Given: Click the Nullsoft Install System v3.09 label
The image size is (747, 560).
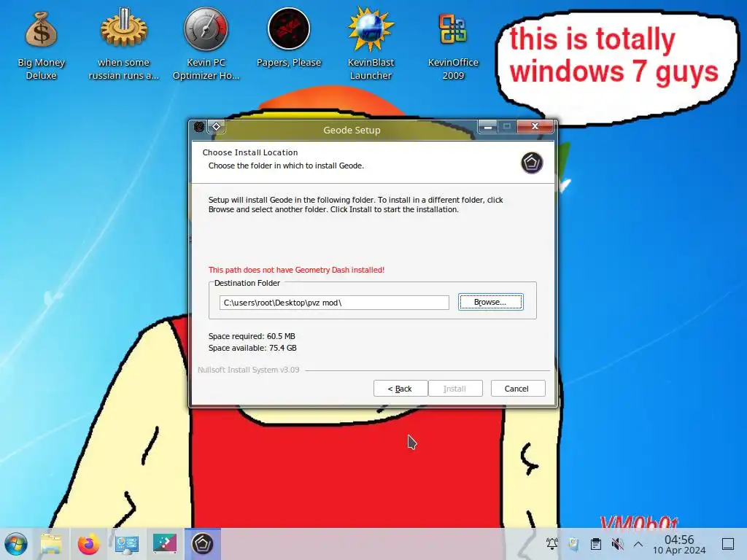Looking at the screenshot, I should click(248, 370).
